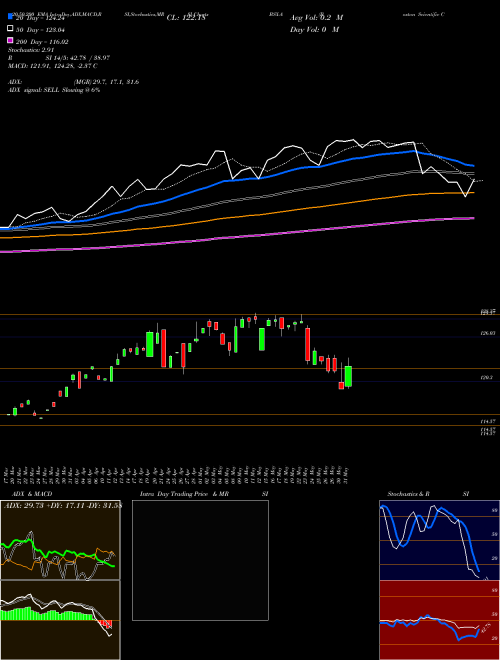This screenshot has height=660, width=500.
Task: Click the 'ADX: 29.73 +DY: 17.11 -DY: 31.58' readout
Action: tap(63, 505)
